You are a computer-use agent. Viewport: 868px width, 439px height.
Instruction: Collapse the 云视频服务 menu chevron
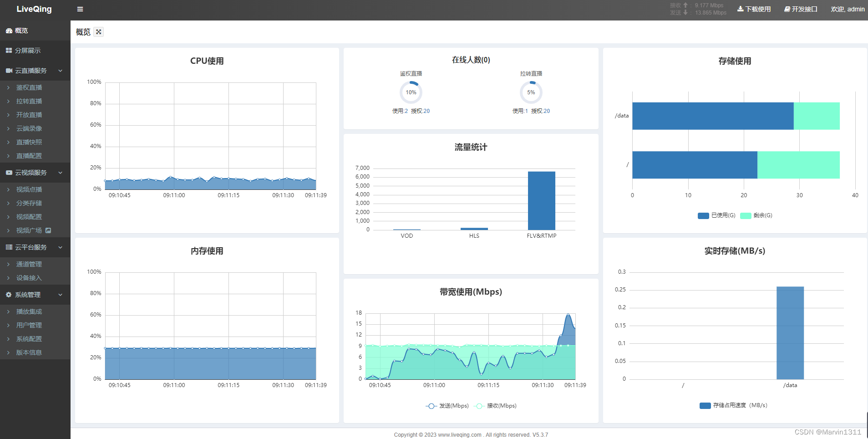pyautogui.click(x=60, y=173)
